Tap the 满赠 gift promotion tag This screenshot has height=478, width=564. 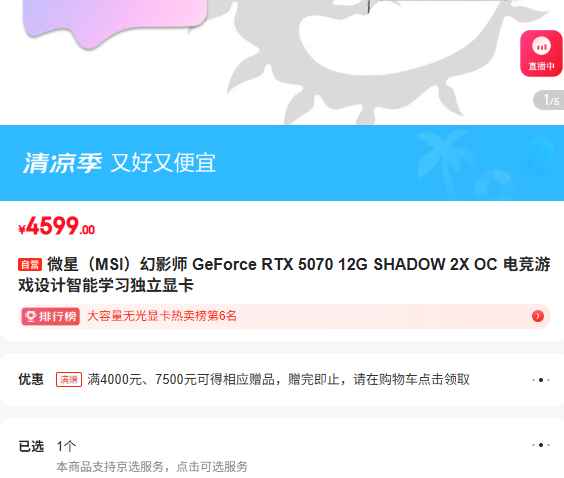tap(69, 379)
